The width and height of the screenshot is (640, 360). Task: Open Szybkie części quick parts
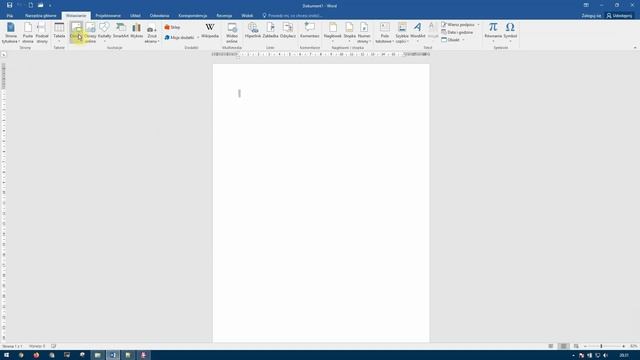pos(402,33)
